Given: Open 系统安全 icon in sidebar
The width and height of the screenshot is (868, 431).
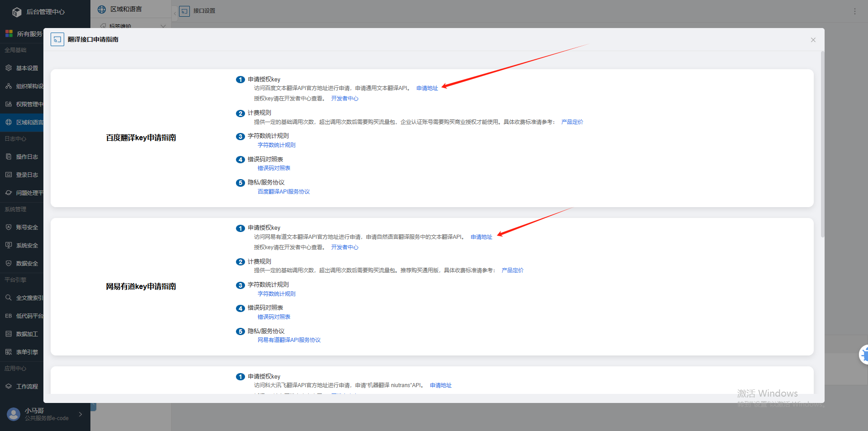Looking at the screenshot, I should 9,245.
